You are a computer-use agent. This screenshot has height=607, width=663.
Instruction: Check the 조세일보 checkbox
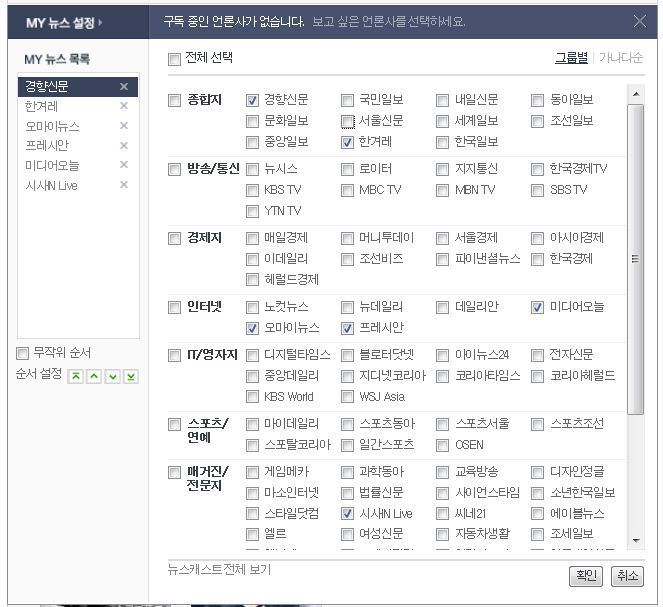pos(537,535)
